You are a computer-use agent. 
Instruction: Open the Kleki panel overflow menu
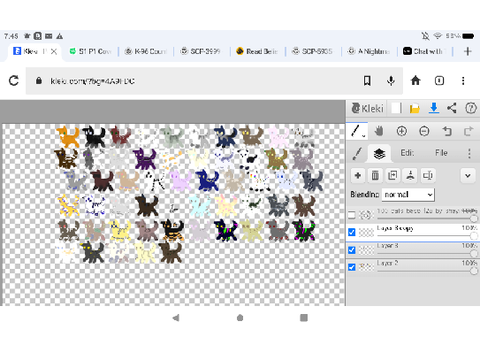(x=469, y=153)
